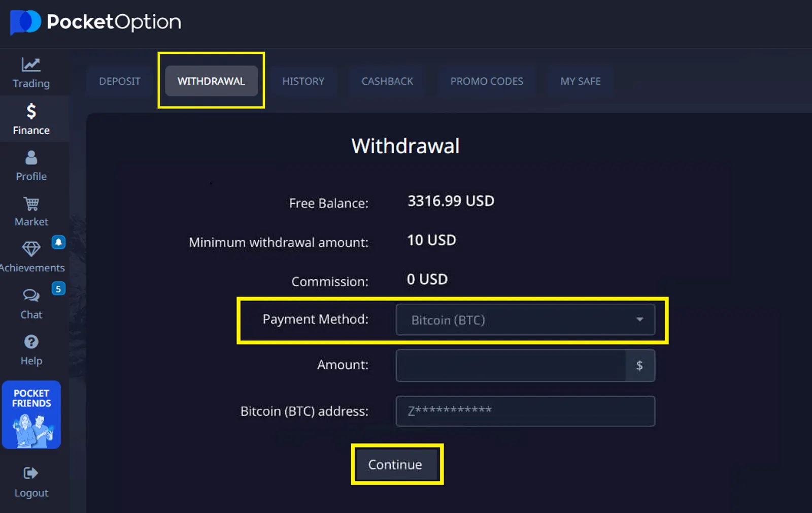The width and height of the screenshot is (812, 513).
Task: Select the Finance dollar icon
Action: (31, 111)
